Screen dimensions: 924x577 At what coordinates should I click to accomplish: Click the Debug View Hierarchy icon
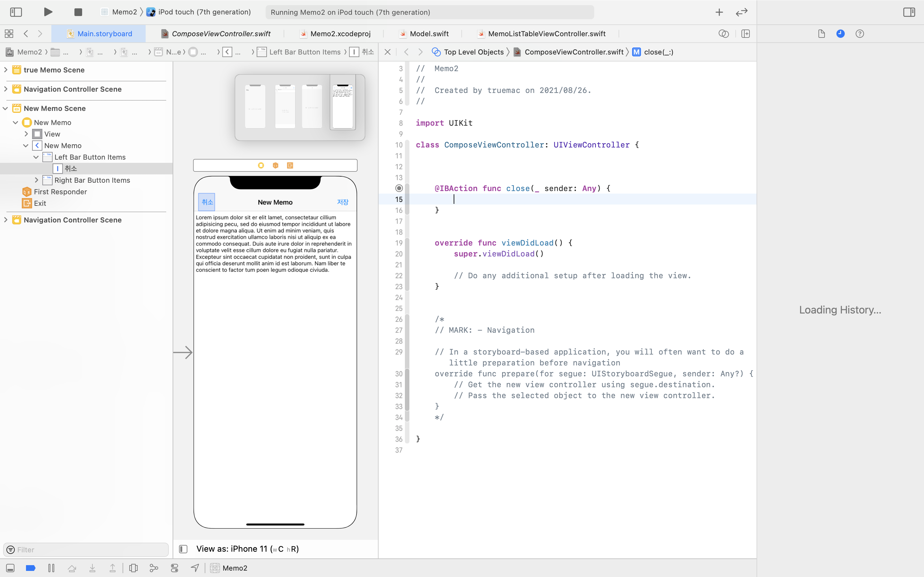pyautogui.click(x=133, y=568)
